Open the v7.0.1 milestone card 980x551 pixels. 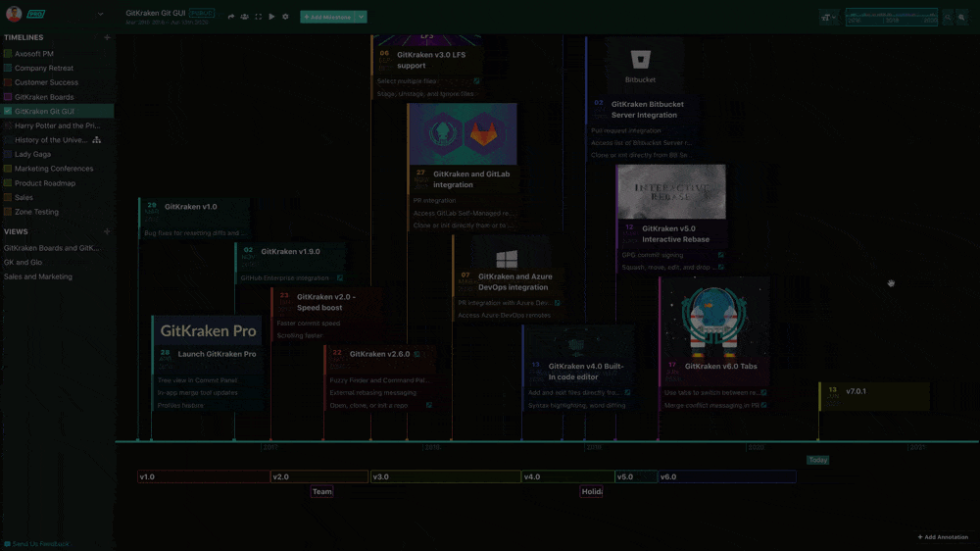[x=874, y=396]
